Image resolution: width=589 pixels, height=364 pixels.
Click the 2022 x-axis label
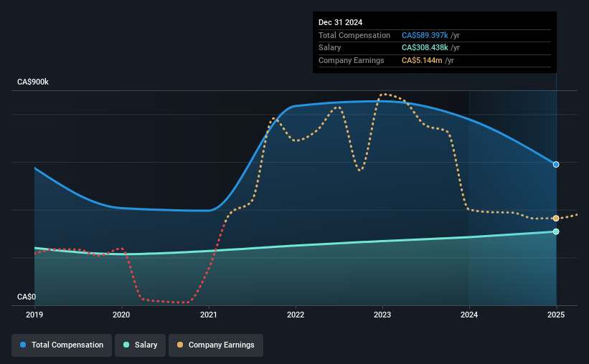[x=296, y=315]
